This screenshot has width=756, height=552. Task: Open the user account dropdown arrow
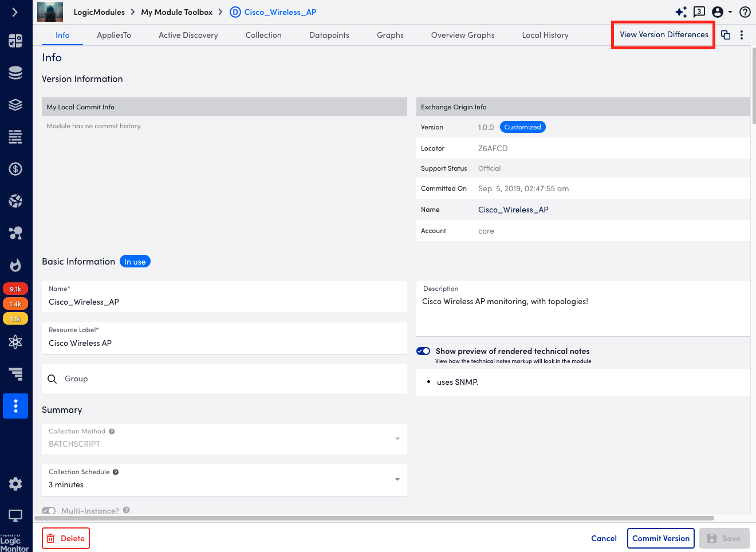pyautogui.click(x=730, y=12)
